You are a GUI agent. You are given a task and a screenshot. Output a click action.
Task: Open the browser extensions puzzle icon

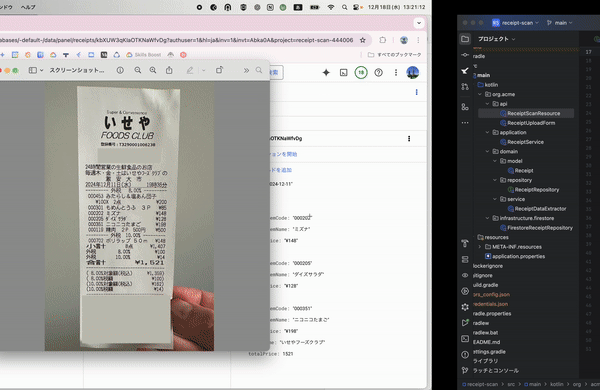(383, 40)
